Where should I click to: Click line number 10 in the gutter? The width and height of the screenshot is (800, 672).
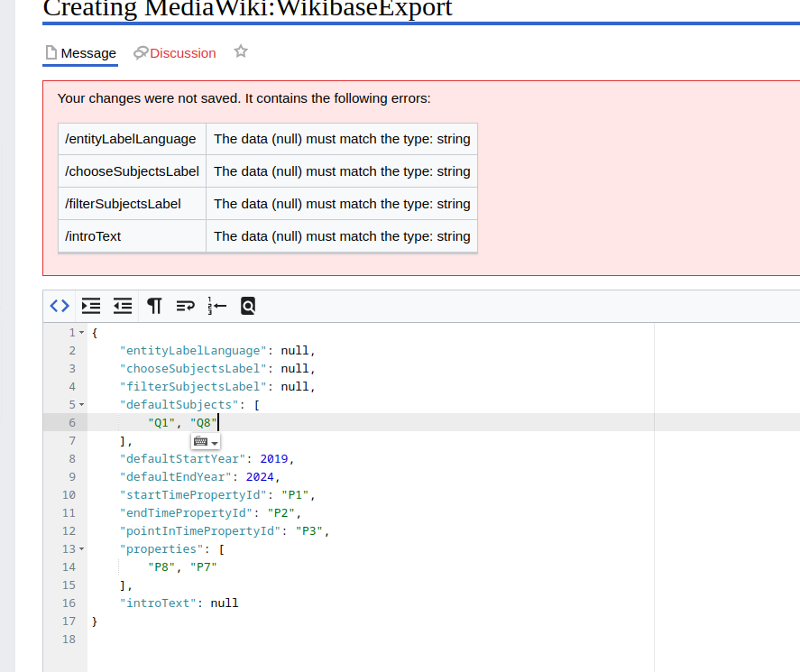point(69,495)
